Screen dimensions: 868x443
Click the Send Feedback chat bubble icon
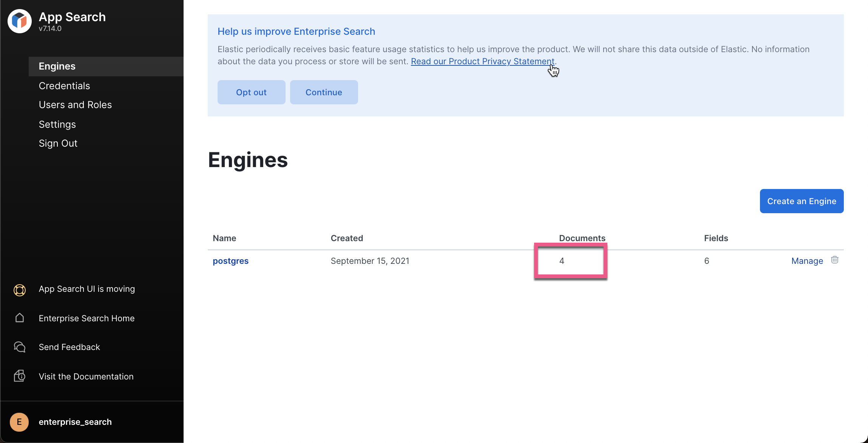20,347
